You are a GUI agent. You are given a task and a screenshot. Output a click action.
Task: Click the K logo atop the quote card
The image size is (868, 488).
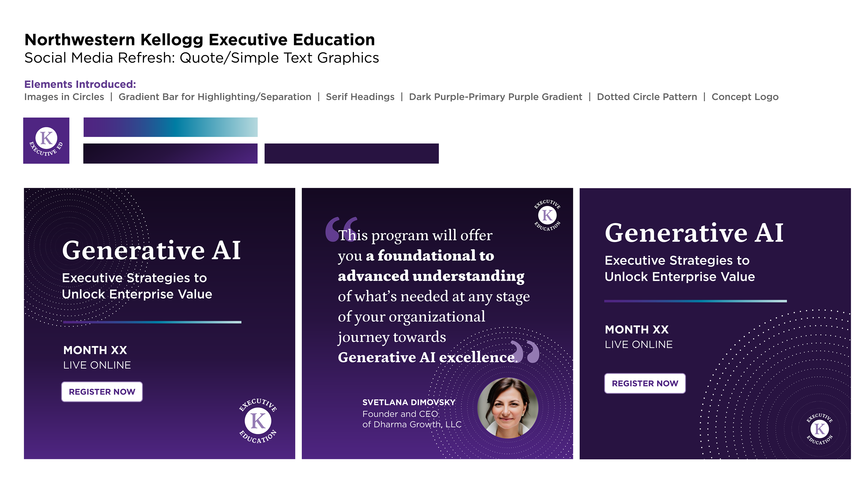[x=547, y=215]
